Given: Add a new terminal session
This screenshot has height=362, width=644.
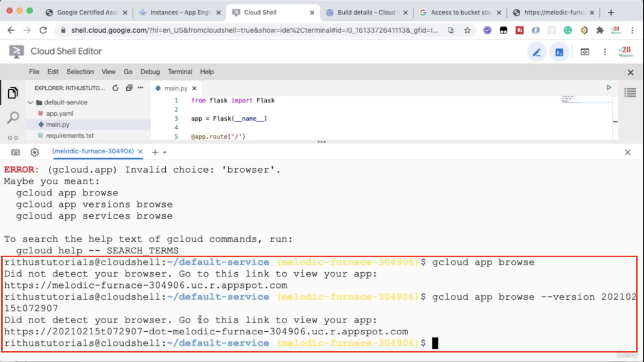Looking at the screenshot, I should [155, 152].
